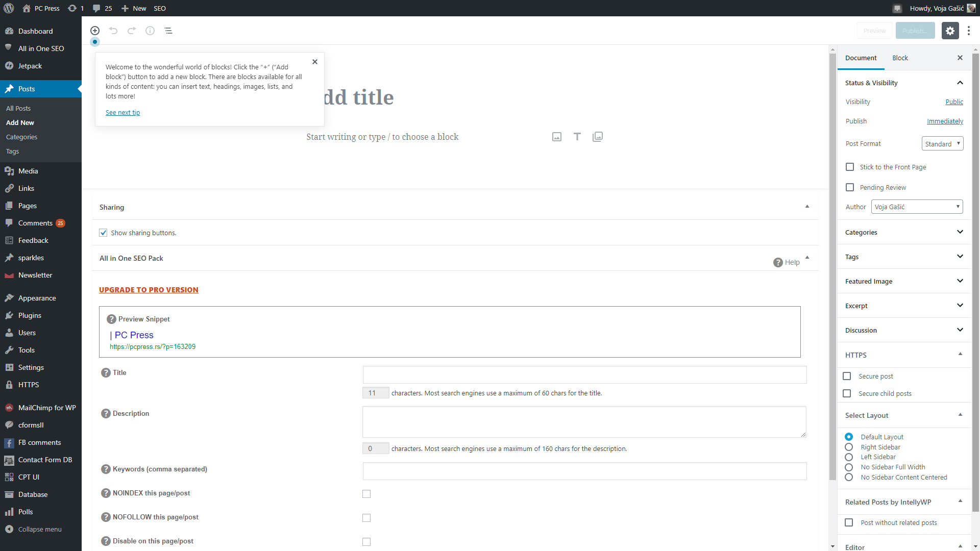Switch to the Block tab
This screenshot has width=980, height=551.
[900, 58]
